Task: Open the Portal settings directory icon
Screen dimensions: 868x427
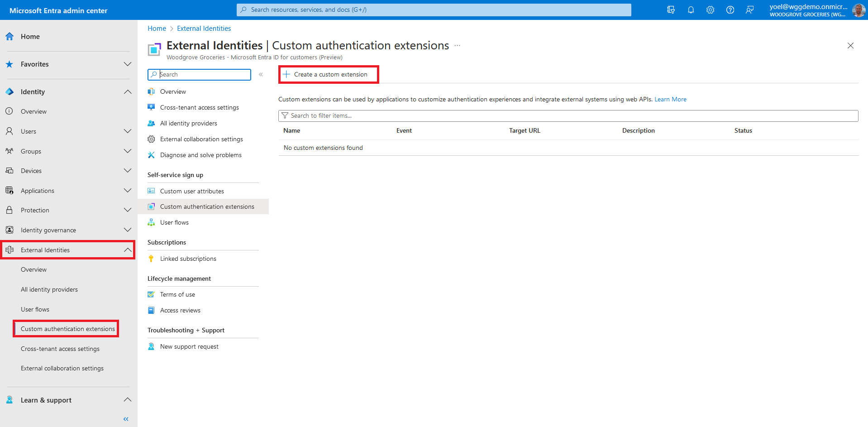Action: 671,10
